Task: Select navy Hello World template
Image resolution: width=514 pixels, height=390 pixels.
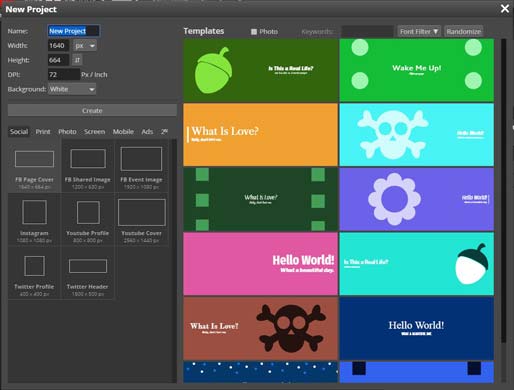Action: (417, 328)
